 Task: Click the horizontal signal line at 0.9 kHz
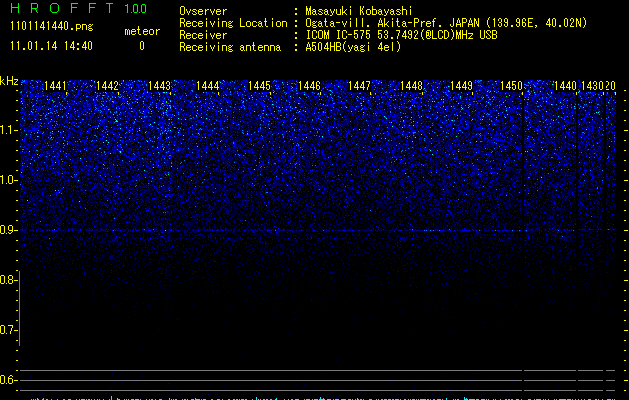tap(318, 230)
